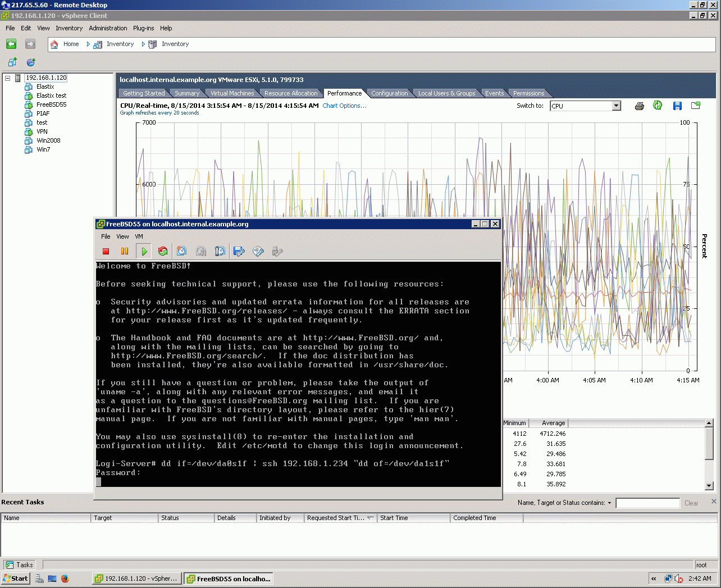
Task: Select the FreeBSD55 virtual machine in tree
Action: [51, 105]
